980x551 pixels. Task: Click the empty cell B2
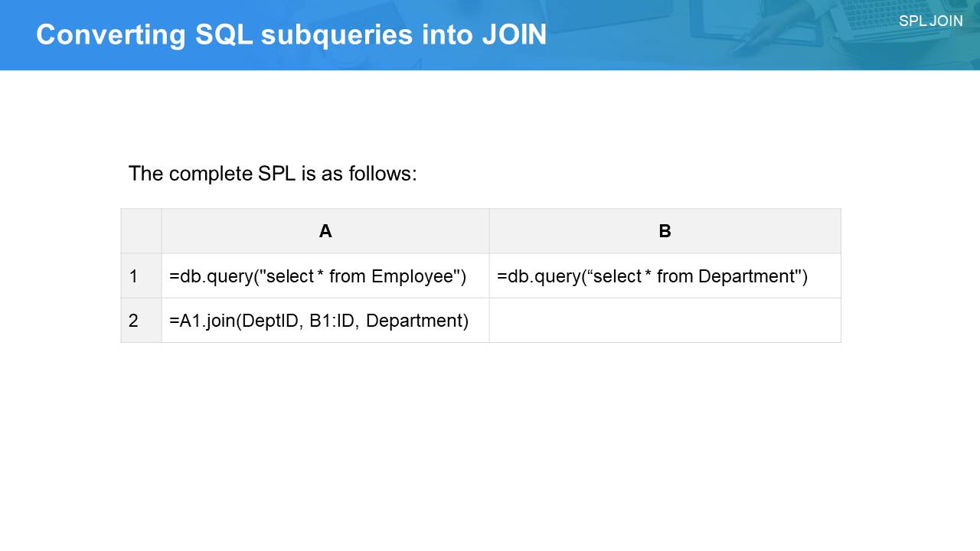pyautogui.click(x=665, y=321)
